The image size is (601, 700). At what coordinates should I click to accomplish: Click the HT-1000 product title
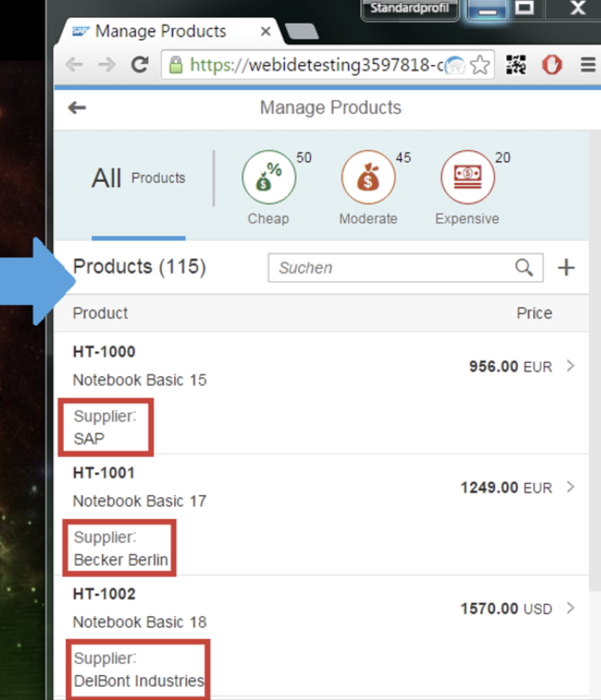(104, 352)
